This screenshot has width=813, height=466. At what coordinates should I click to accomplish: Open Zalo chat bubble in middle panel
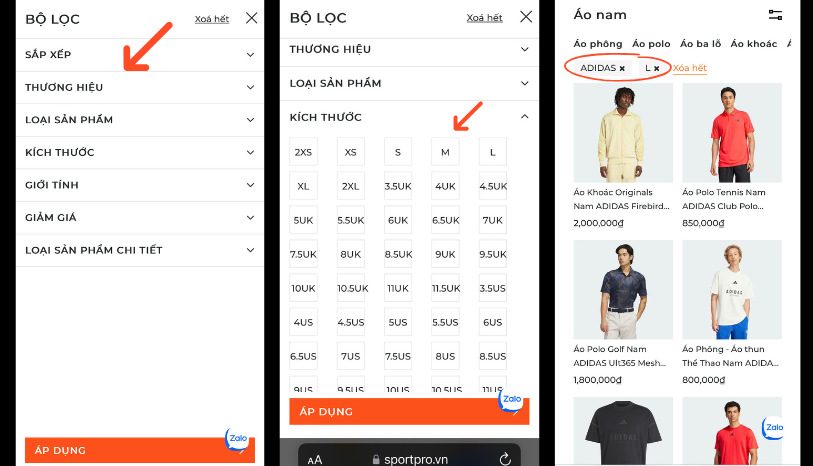[511, 399]
